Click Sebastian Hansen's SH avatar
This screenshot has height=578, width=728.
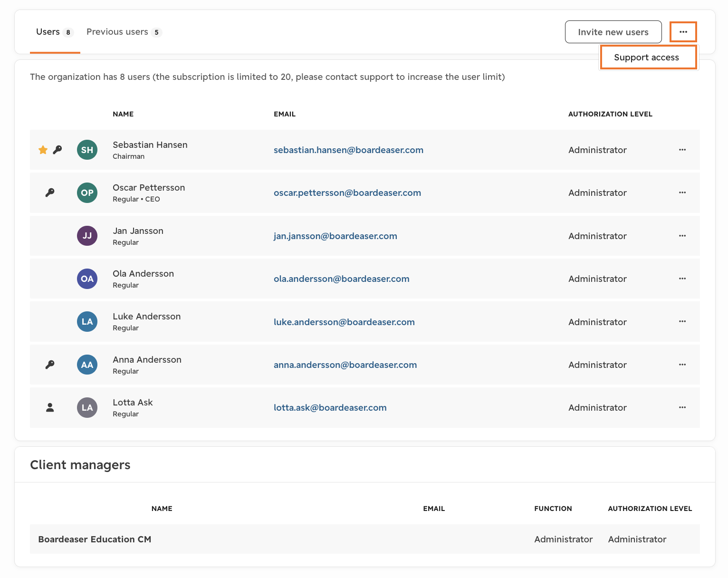(87, 150)
